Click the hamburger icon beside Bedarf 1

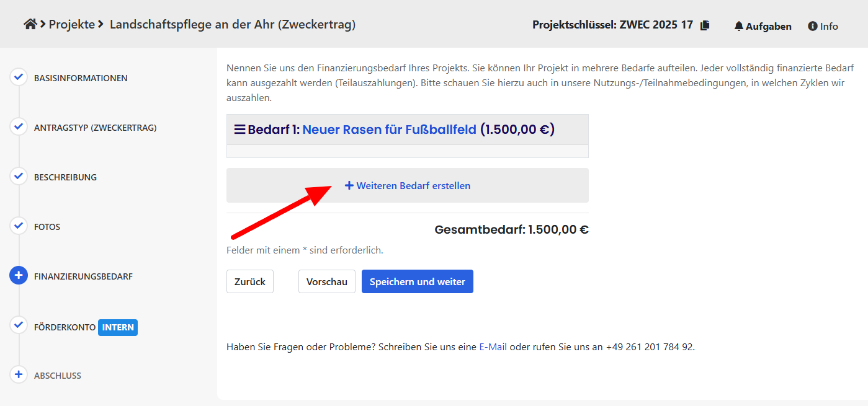point(239,130)
